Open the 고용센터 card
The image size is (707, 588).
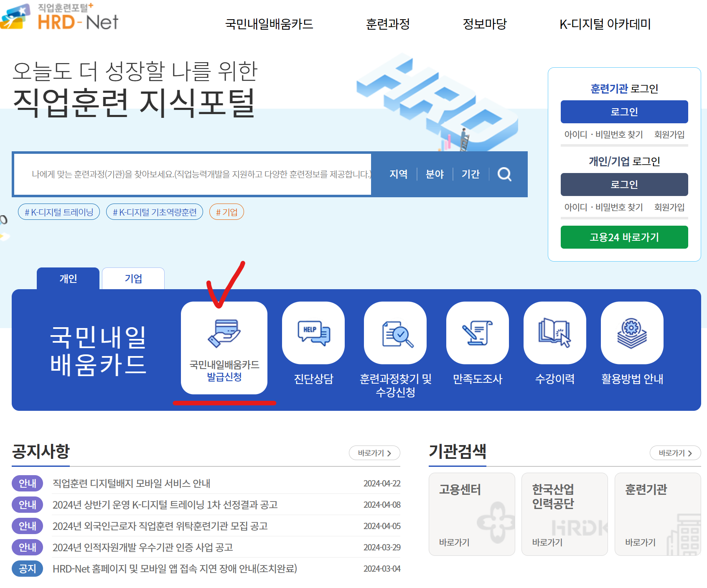click(x=472, y=514)
